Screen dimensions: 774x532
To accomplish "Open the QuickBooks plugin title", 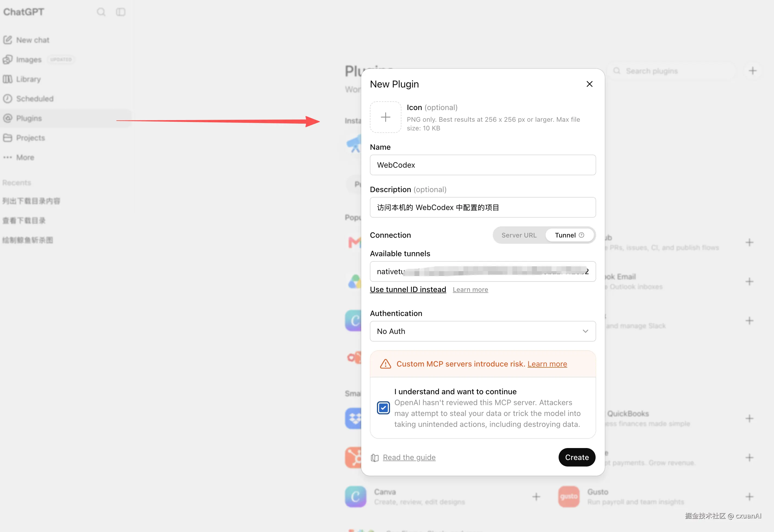I will pyautogui.click(x=628, y=414).
